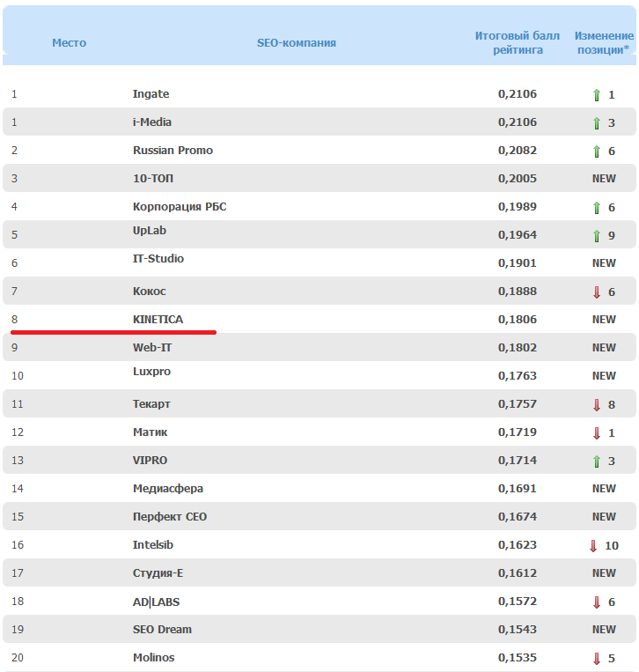Click the red down arrow for Molinos
This screenshot has height=672, width=639.
(x=597, y=659)
